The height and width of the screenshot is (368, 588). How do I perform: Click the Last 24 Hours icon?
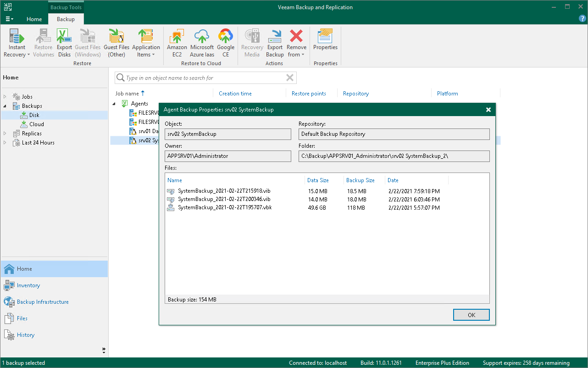coord(17,143)
